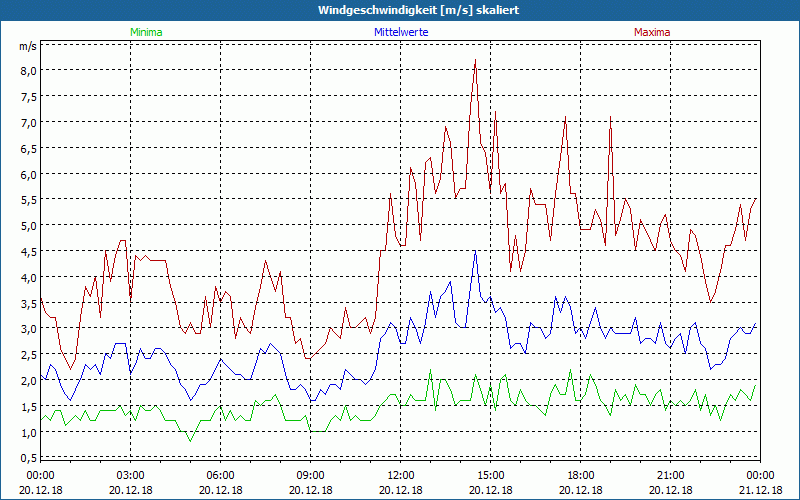This screenshot has height=500, width=800.
Task: Click the red Maxima legend label
Action: (652, 32)
